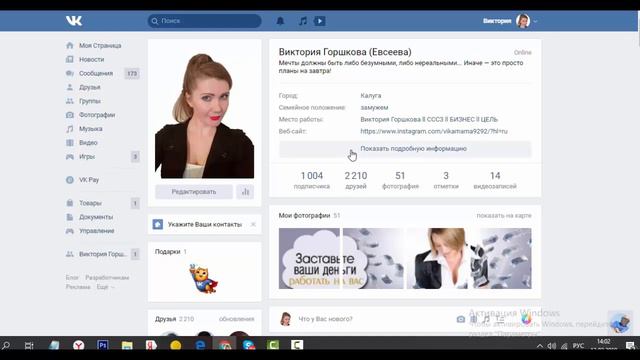Click the обновления friends link

click(236, 319)
